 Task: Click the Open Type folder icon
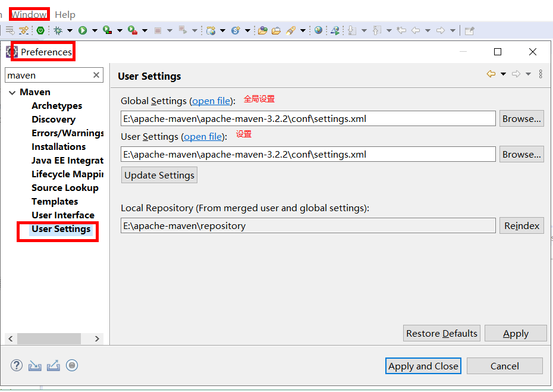click(x=262, y=31)
